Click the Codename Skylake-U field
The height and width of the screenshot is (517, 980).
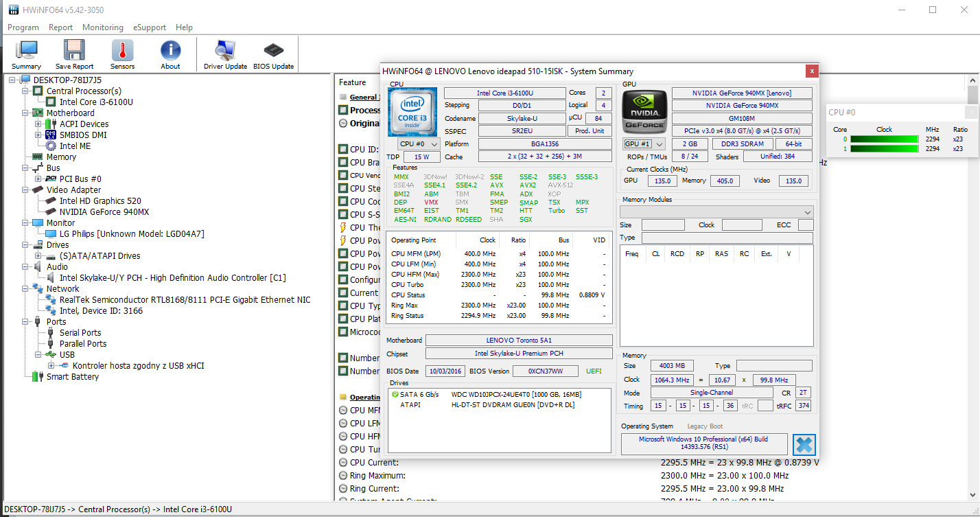(522, 118)
